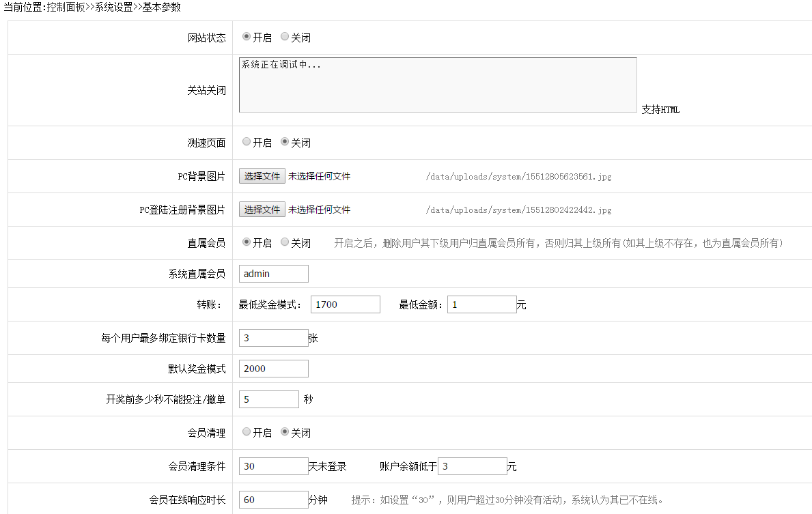Select 开启 for 直属会员

[x=247, y=242]
